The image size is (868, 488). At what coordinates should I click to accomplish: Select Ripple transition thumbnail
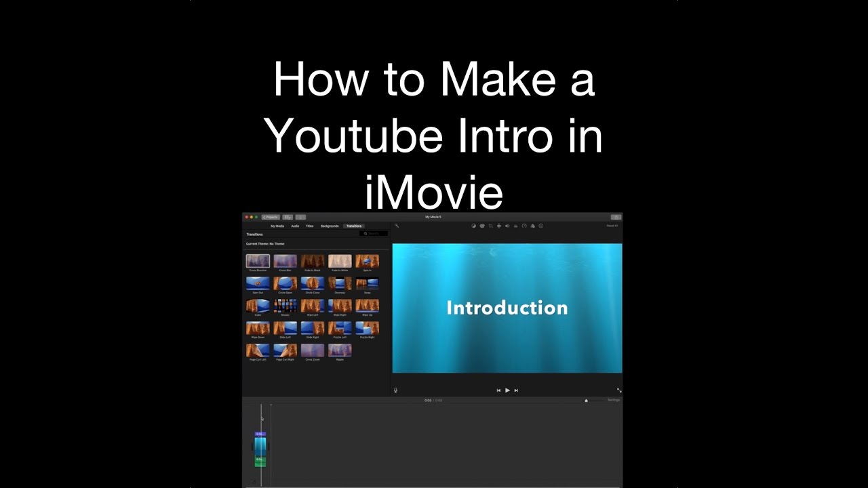(340, 350)
